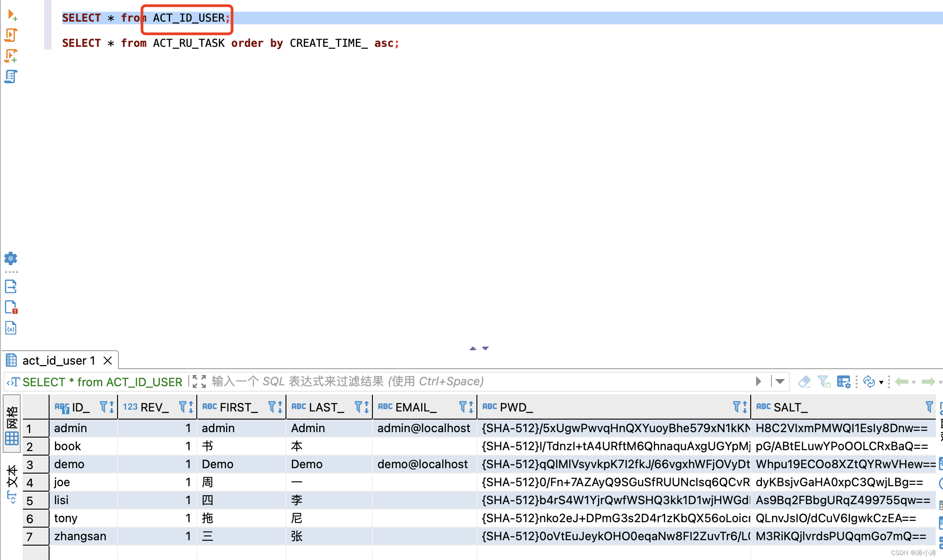The width and height of the screenshot is (943, 560).
Task: Sort by the EMAIL_ column arrows
Action: tap(471, 407)
